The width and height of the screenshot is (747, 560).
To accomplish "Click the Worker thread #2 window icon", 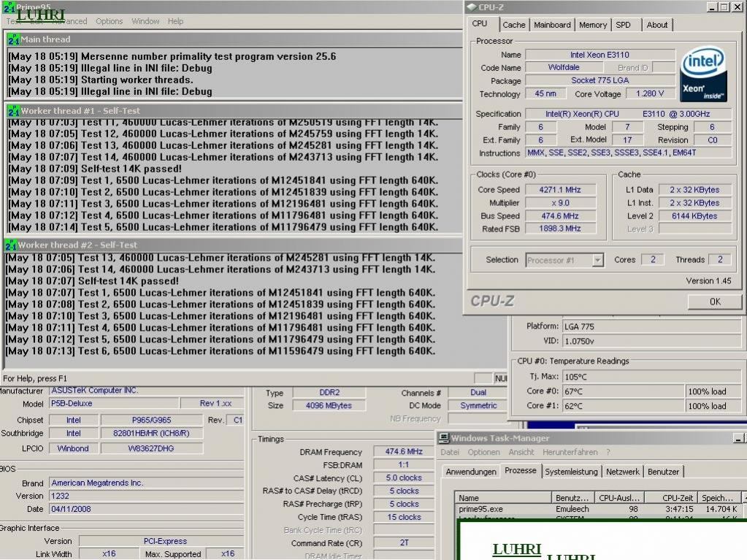I will coord(10,245).
